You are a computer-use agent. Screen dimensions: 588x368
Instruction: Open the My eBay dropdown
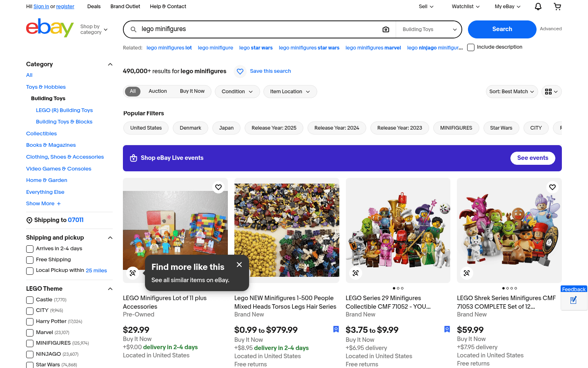[508, 7]
